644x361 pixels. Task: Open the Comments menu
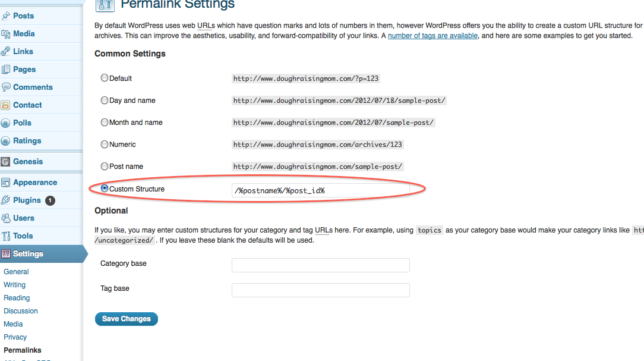pos(33,87)
